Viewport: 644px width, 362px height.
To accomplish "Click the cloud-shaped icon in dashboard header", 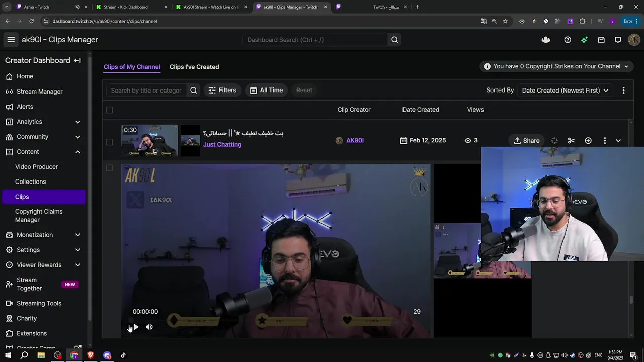I will (546, 40).
